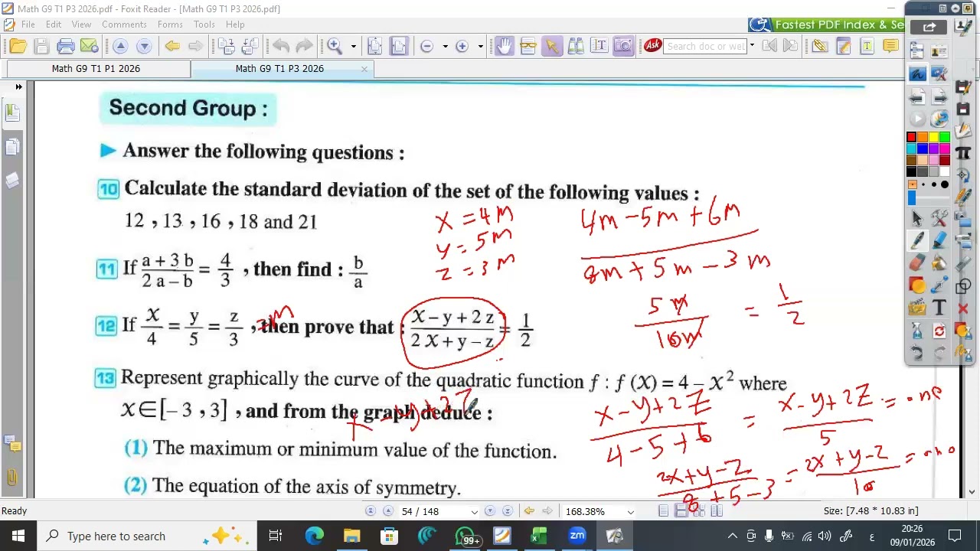This screenshot has height=551, width=980.
Task: Activate the Snapshot camera tool
Action: click(623, 46)
